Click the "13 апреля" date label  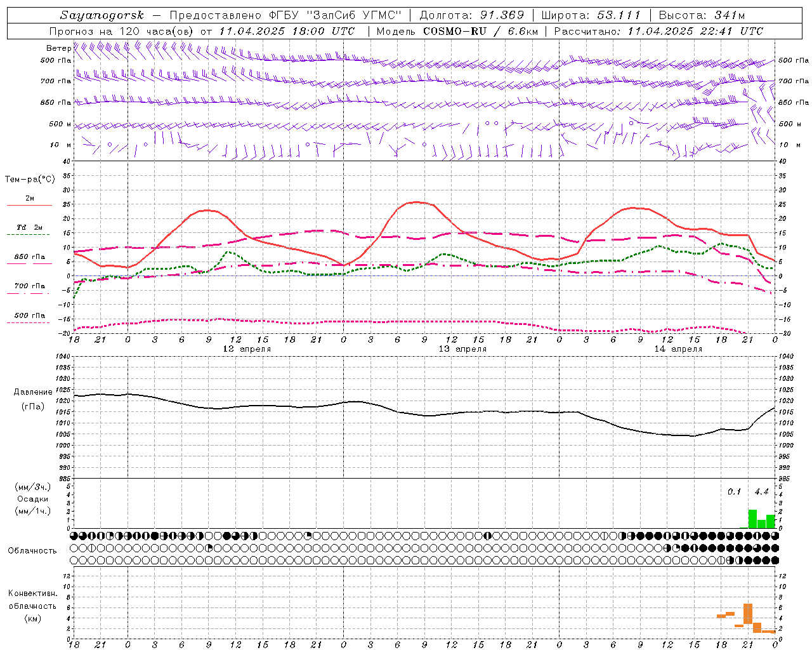[x=462, y=349]
